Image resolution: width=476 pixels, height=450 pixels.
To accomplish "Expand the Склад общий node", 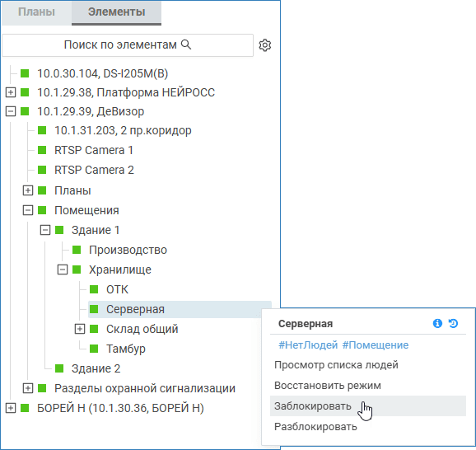I will tap(80, 329).
